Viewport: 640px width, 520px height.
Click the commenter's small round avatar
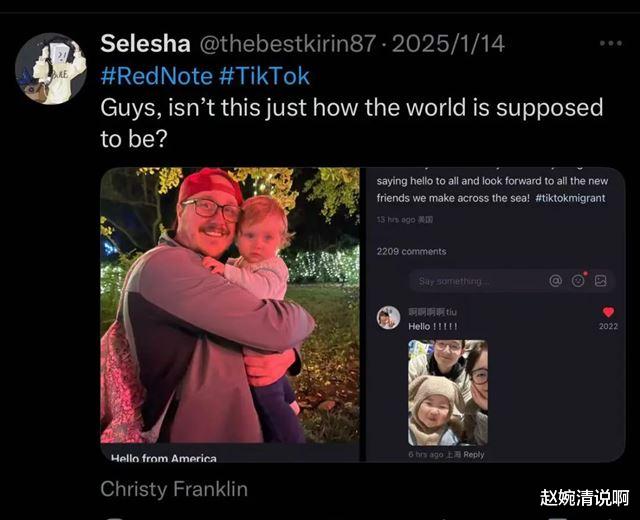tap(388, 317)
